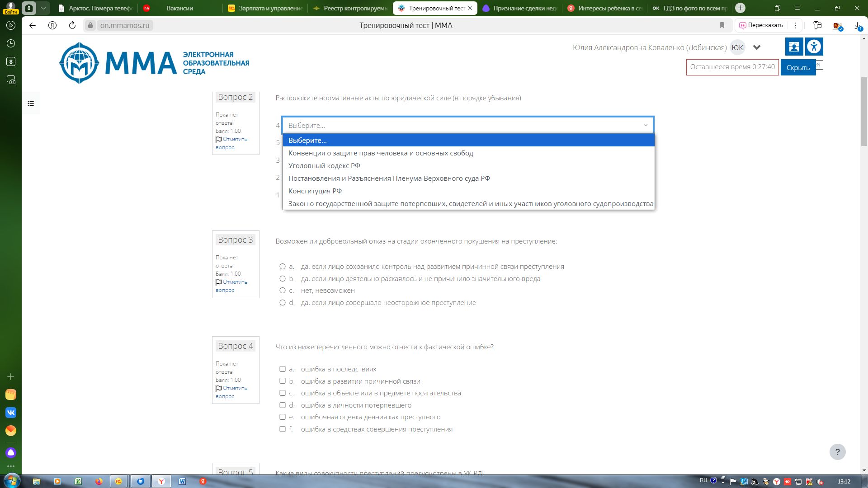Bookmark this page with the bookmark icon

click(x=722, y=25)
